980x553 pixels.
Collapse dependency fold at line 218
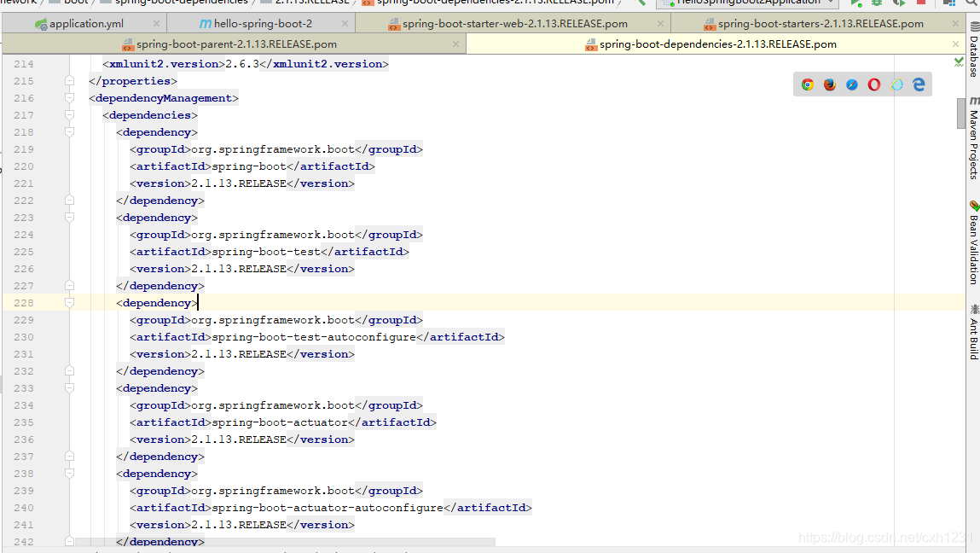pos(69,132)
